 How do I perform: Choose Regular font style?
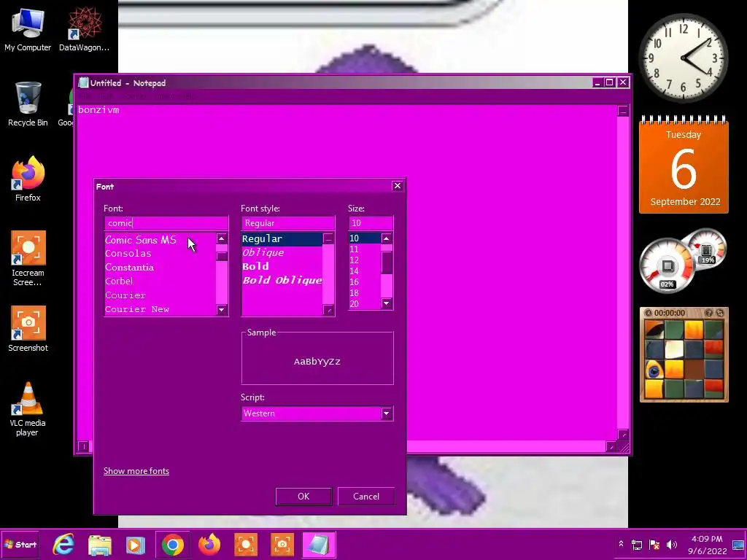pyautogui.click(x=282, y=238)
